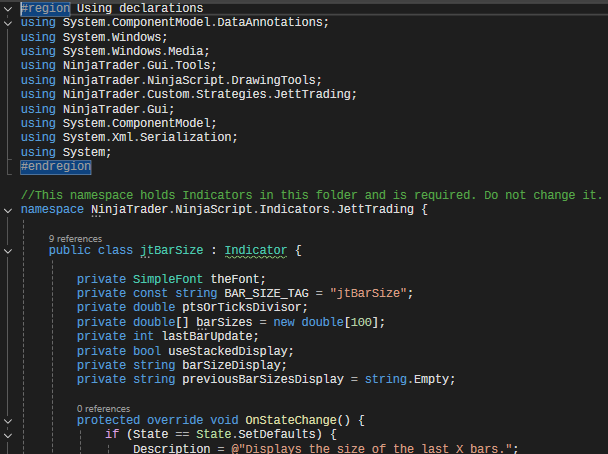Collapse the Using declarations region

(8, 9)
